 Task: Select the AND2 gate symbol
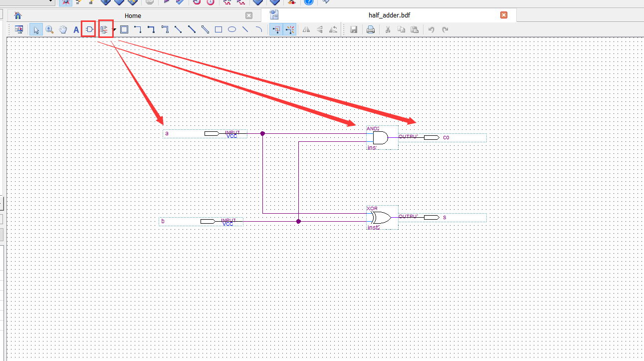click(381, 138)
